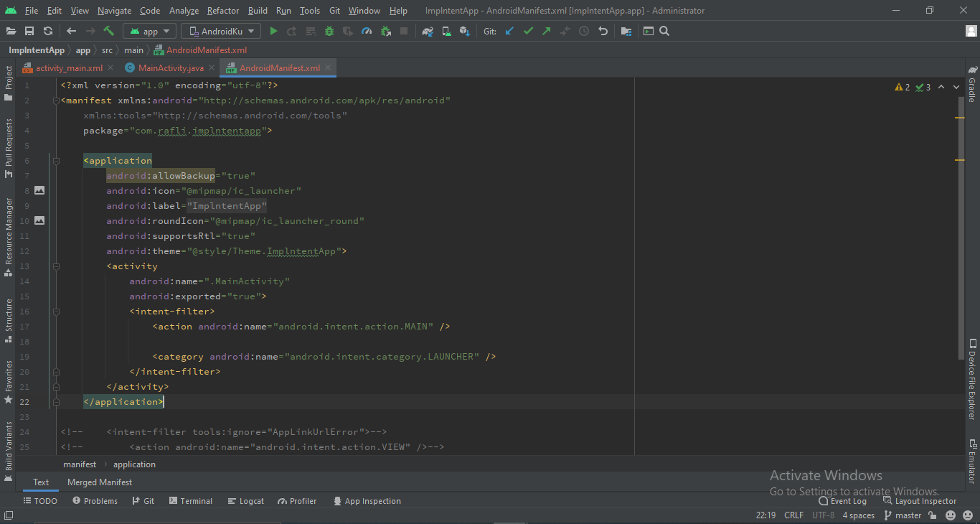Fold the manifest tag on line 2
980x524 pixels.
coord(56,100)
